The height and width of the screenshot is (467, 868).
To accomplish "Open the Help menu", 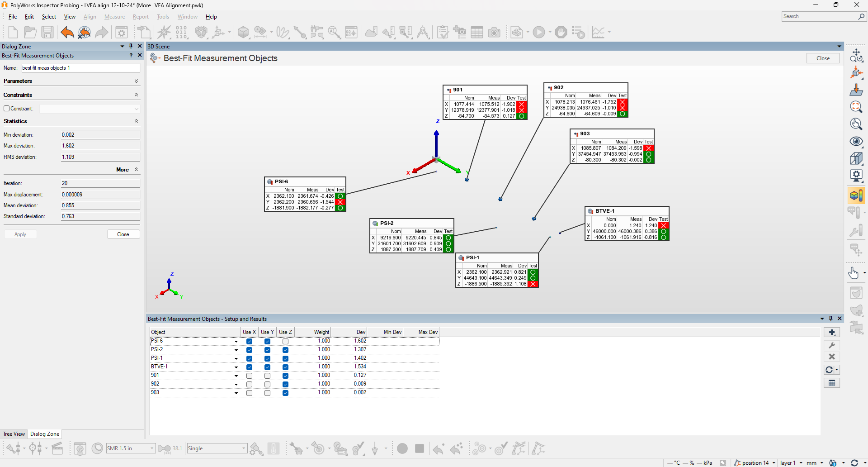I will pyautogui.click(x=211, y=17).
